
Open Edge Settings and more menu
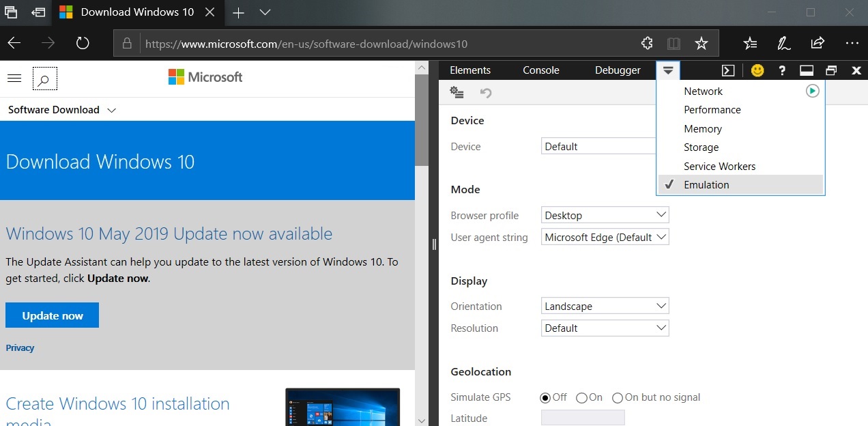(x=852, y=44)
